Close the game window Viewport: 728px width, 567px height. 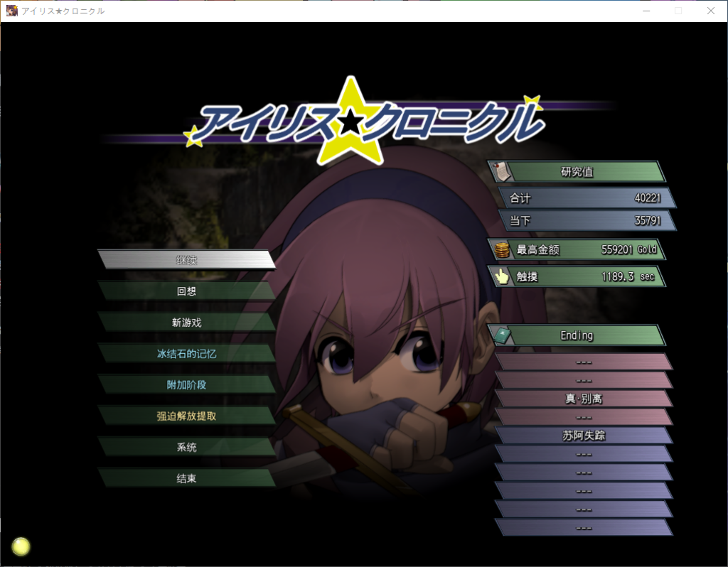point(711,11)
